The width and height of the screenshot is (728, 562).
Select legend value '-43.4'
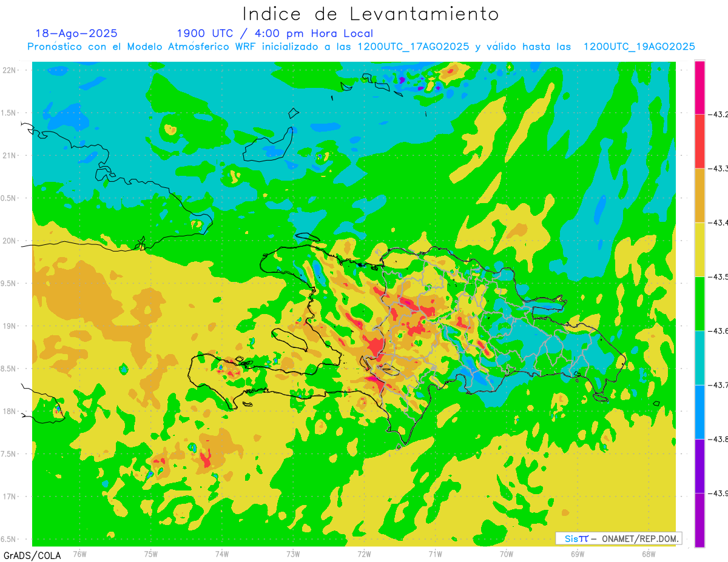(x=718, y=222)
